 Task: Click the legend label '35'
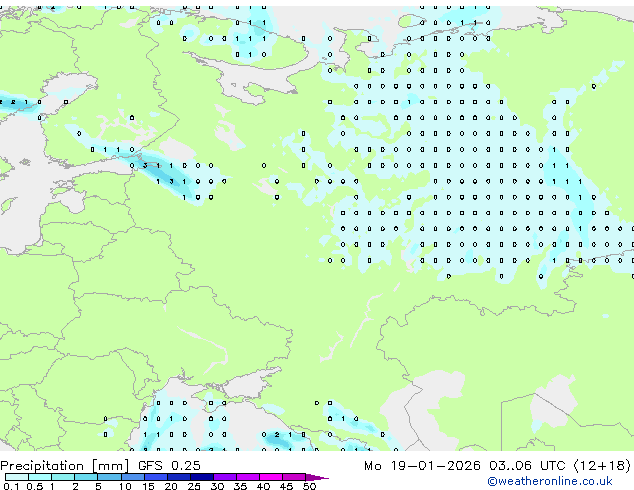click(240, 486)
